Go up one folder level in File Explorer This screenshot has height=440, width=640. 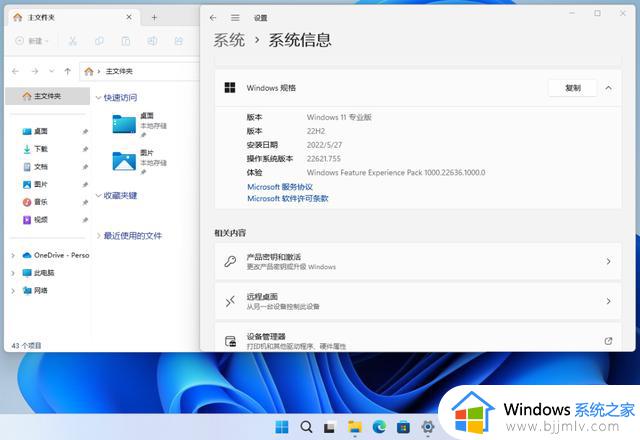click(x=68, y=71)
